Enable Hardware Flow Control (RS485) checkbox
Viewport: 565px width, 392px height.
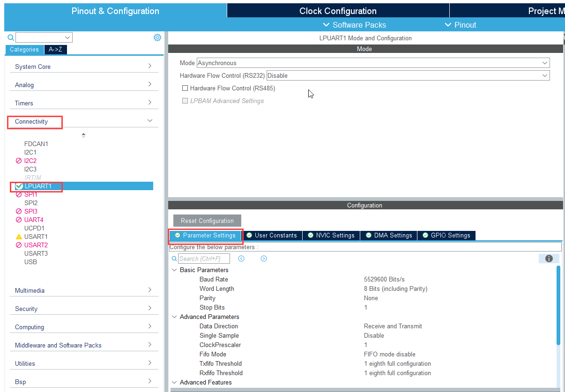pos(185,88)
